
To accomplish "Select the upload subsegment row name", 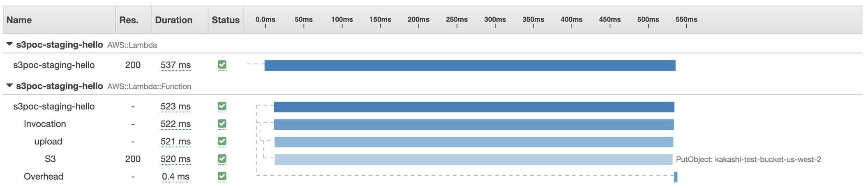I will (x=48, y=141).
